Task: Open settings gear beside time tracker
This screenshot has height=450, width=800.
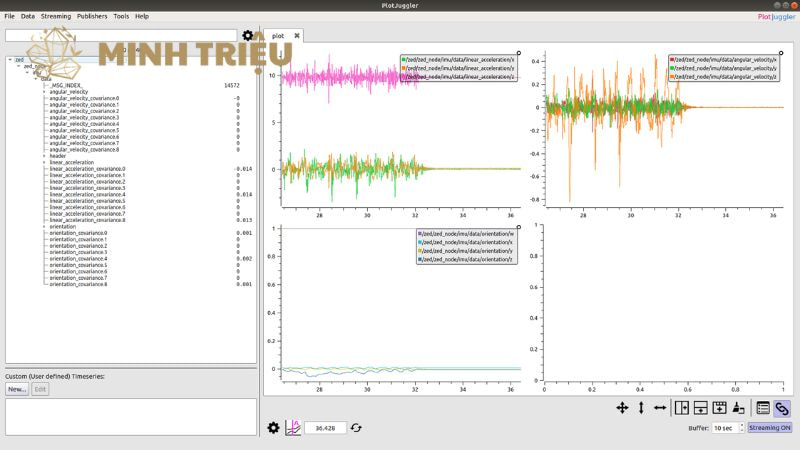Action: tap(273, 428)
